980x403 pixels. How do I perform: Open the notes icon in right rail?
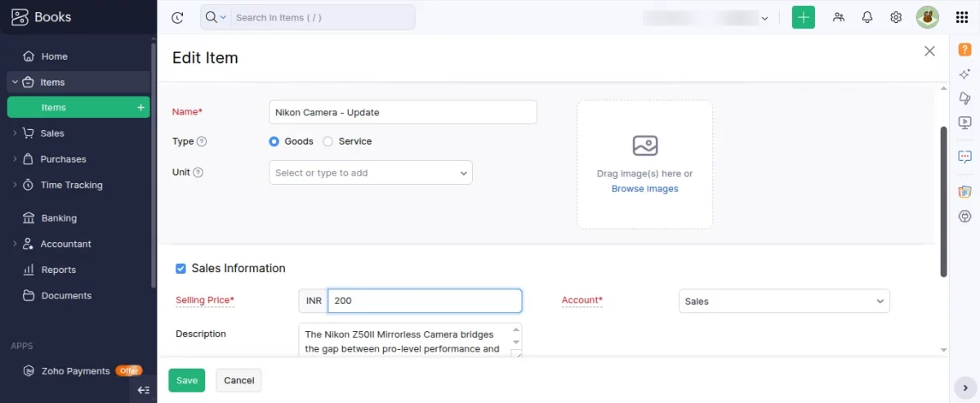[x=964, y=191]
